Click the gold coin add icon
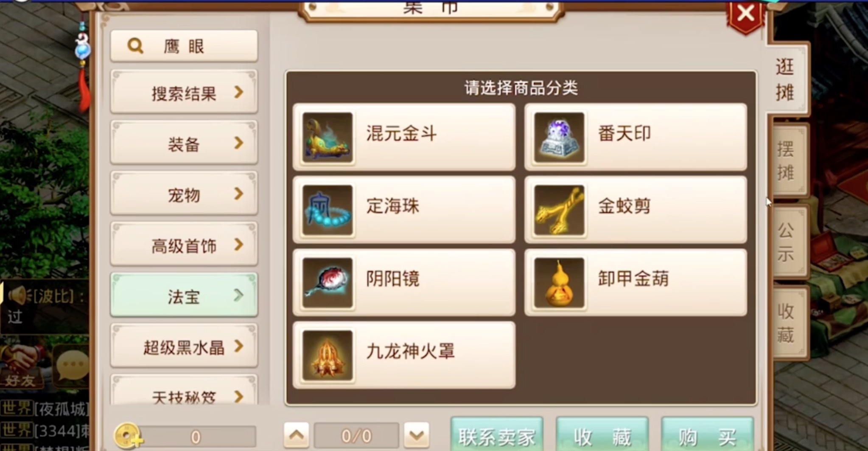Screen dimensions: 868x451 128,436
